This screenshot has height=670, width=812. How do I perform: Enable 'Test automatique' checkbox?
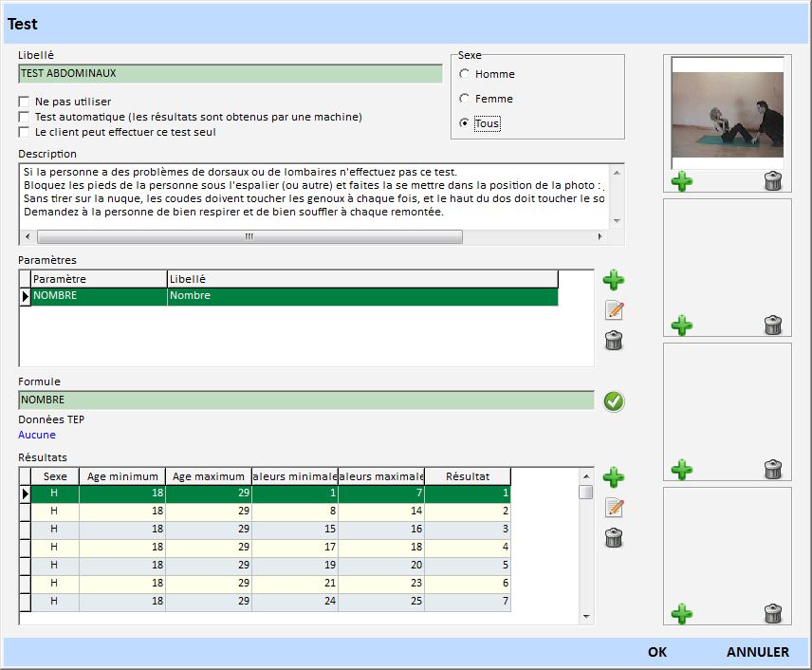[25, 117]
